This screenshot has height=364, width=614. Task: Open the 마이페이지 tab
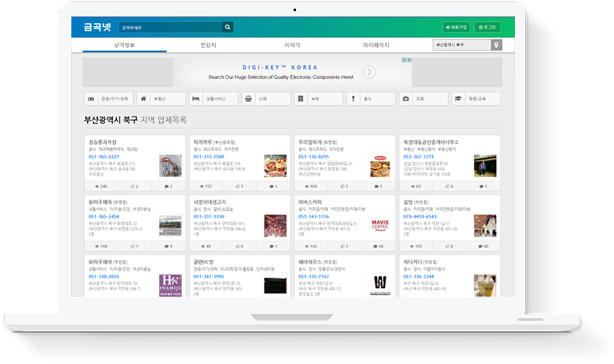pyautogui.click(x=376, y=45)
